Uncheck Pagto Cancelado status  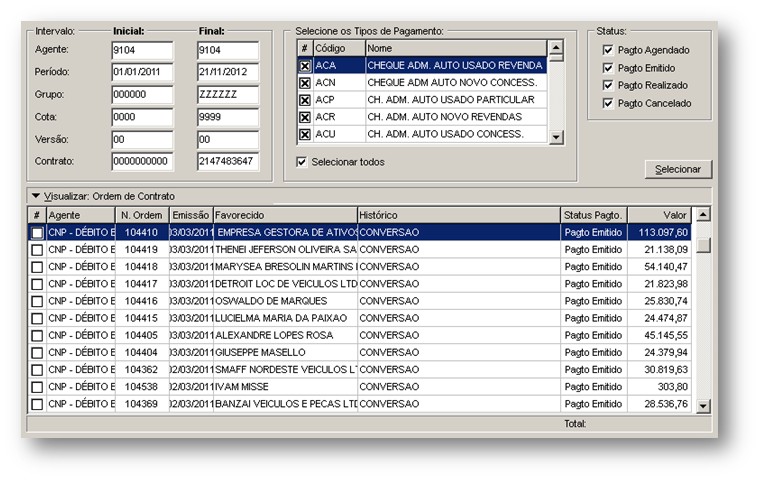pos(608,103)
